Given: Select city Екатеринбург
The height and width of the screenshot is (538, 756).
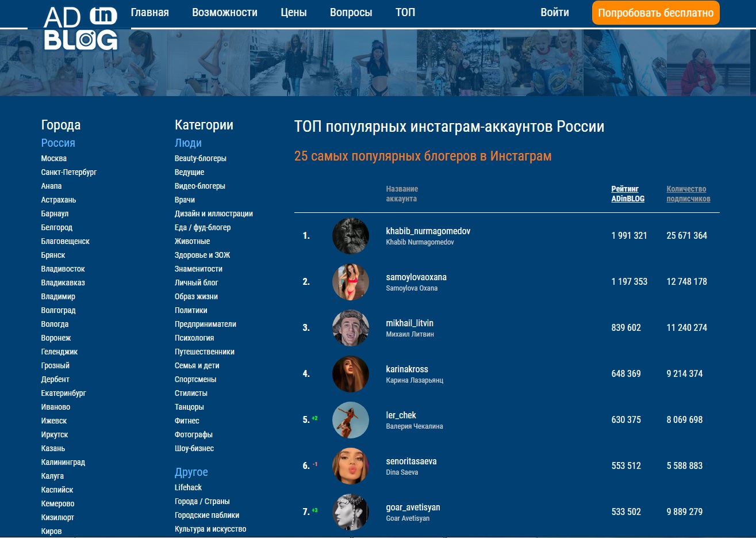Looking at the screenshot, I should click(x=64, y=393).
